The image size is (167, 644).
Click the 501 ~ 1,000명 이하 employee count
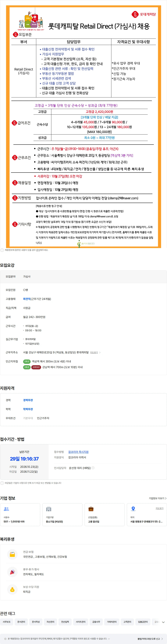[x=14, y=522]
